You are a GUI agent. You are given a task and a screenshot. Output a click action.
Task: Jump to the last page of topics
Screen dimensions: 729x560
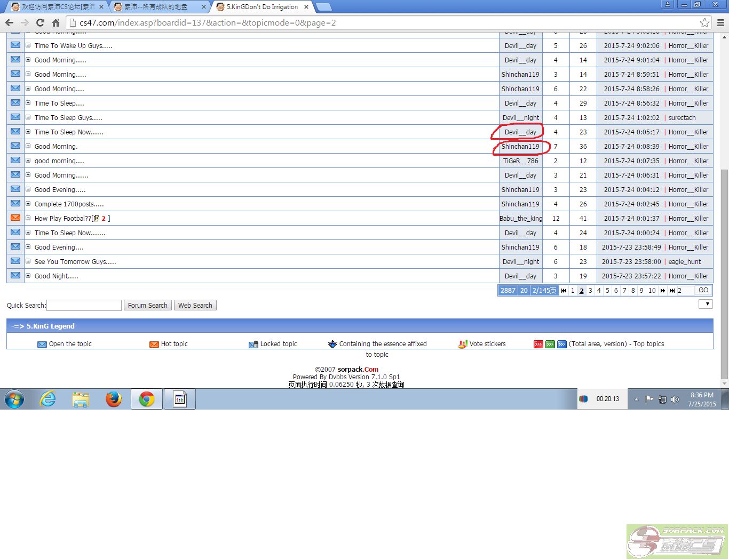(671, 291)
